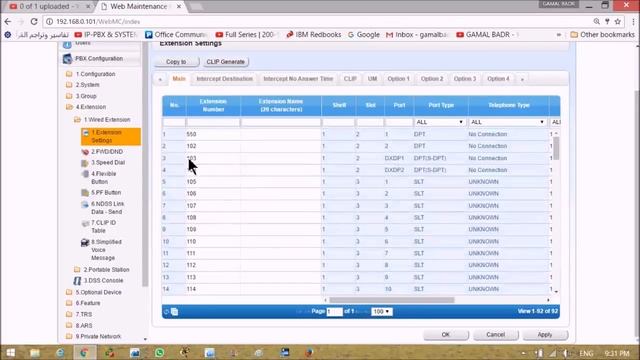
Task: Open the Flexible Button icon
Action: point(85,174)
